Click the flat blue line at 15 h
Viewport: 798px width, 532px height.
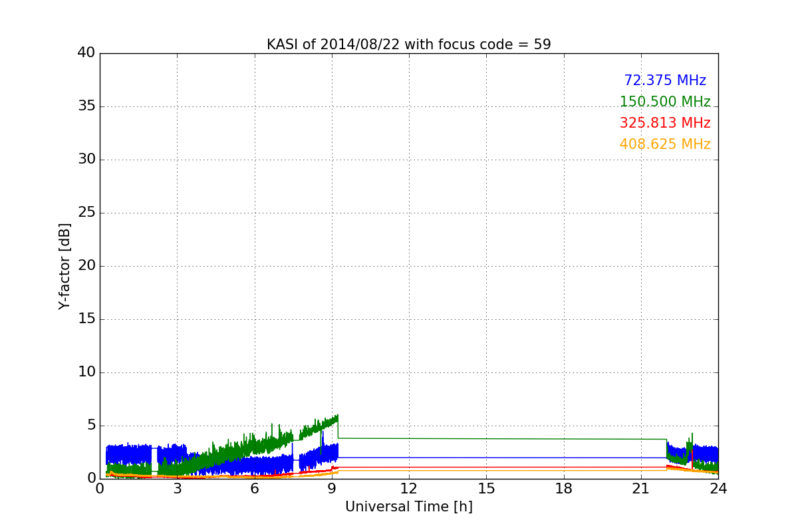[486, 458]
